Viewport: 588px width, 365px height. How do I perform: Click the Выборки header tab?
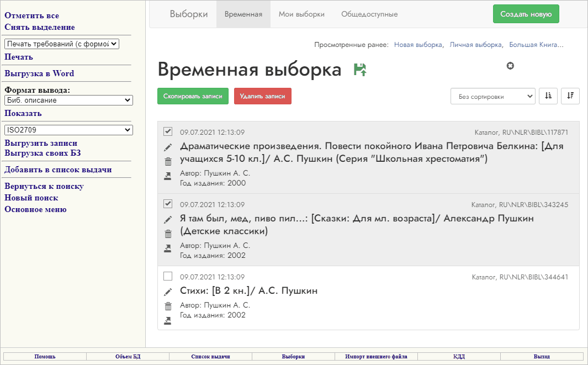(189, 14)
